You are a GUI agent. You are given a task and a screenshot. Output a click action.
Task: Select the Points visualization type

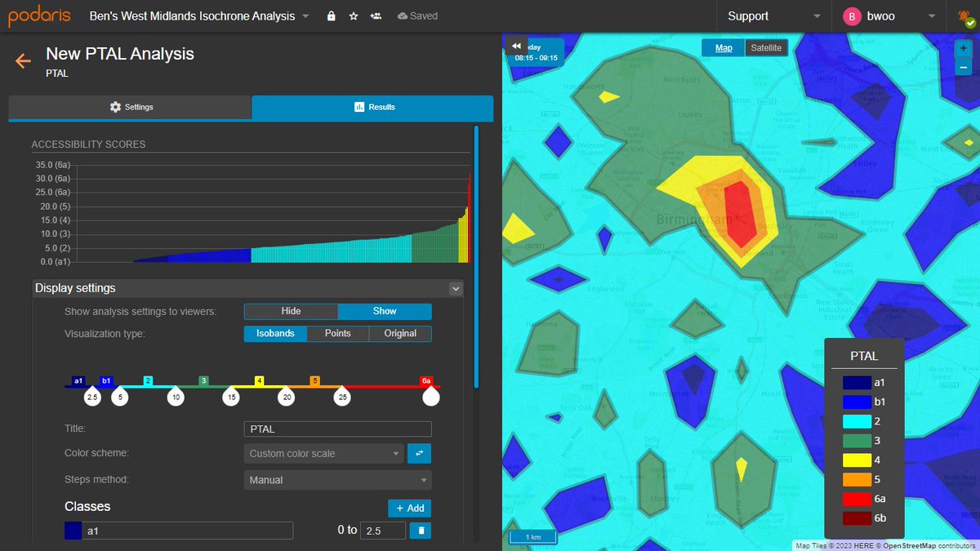pyautogui.click(x=337, y=333)
